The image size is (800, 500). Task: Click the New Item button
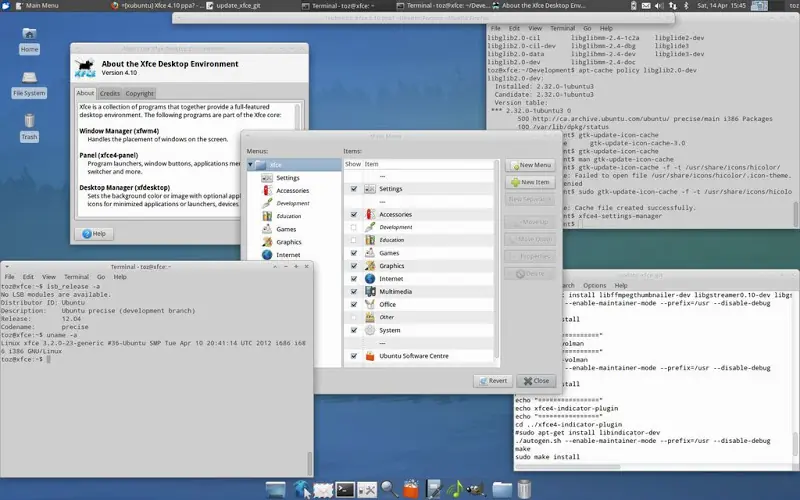point(531,182)
